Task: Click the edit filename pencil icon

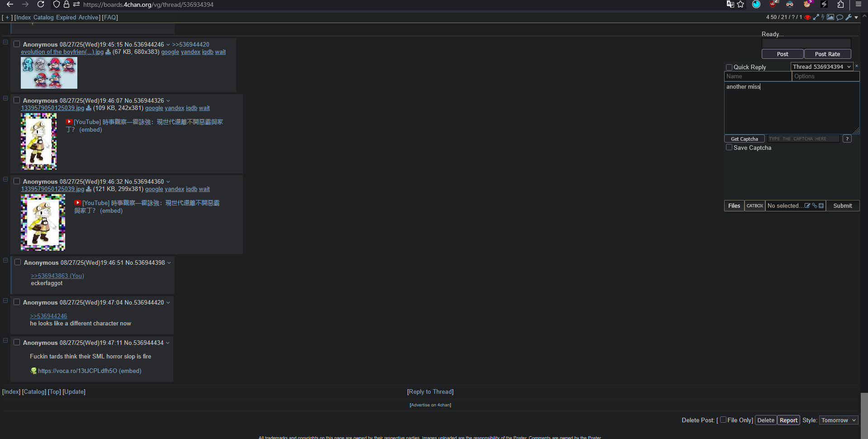Action: point(807,205)
